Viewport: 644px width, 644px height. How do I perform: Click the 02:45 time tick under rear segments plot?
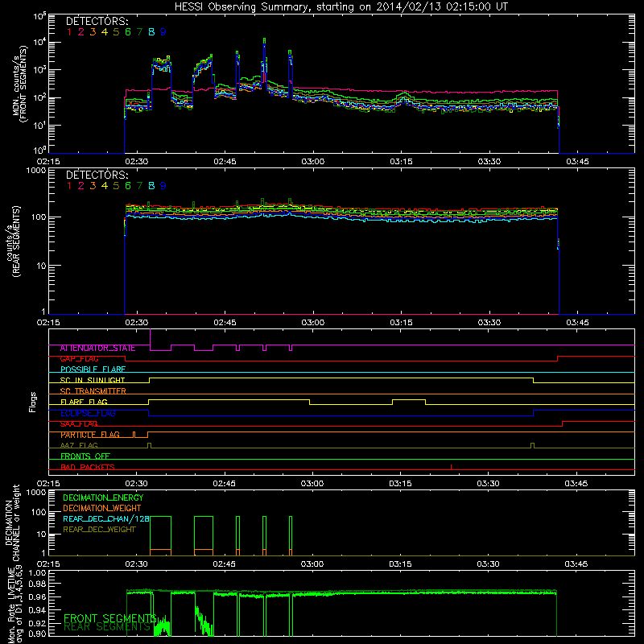(x=225, y=323)
